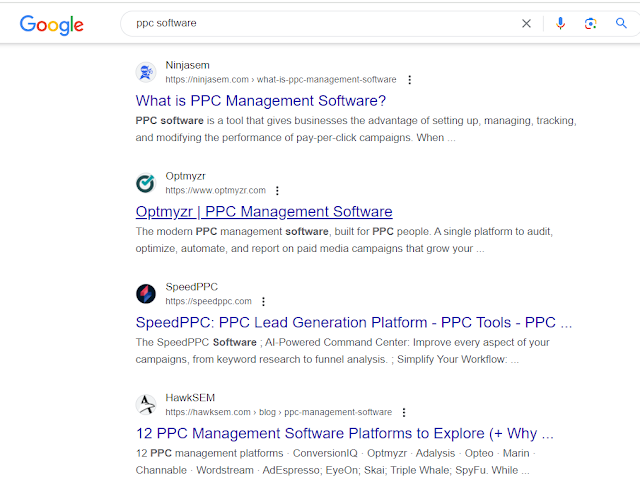Click the 'Ninjasem' site name

[x=187, y=65]
